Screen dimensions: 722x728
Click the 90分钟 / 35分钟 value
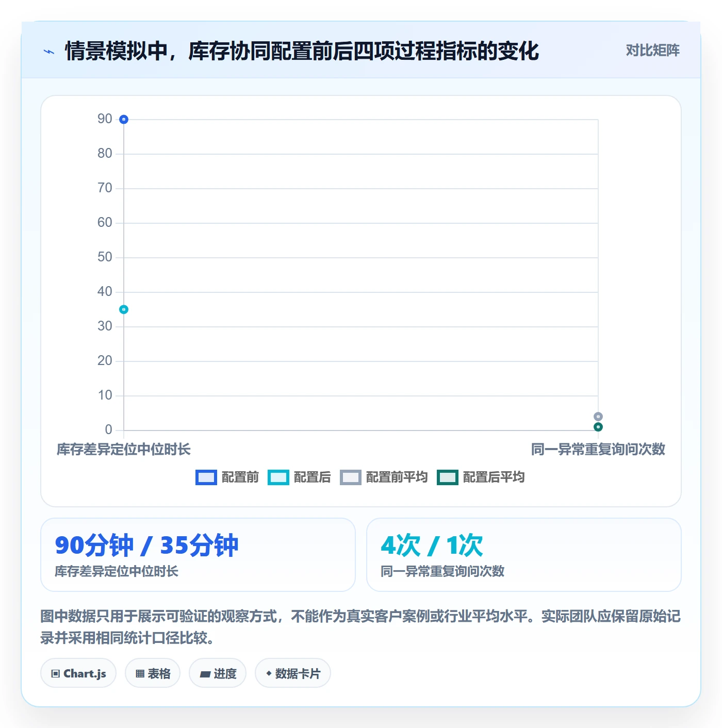pyautogui.click(x=146, y=545)
